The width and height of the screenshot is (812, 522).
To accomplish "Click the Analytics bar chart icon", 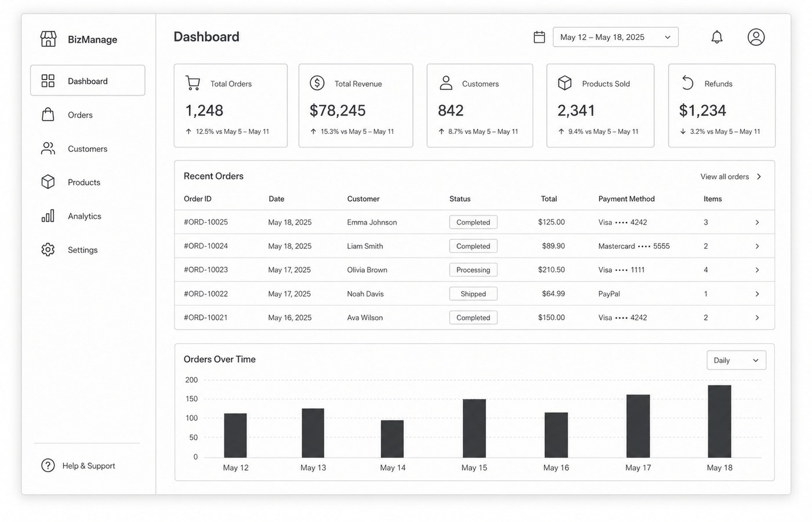I will click(x=48, y=216).
